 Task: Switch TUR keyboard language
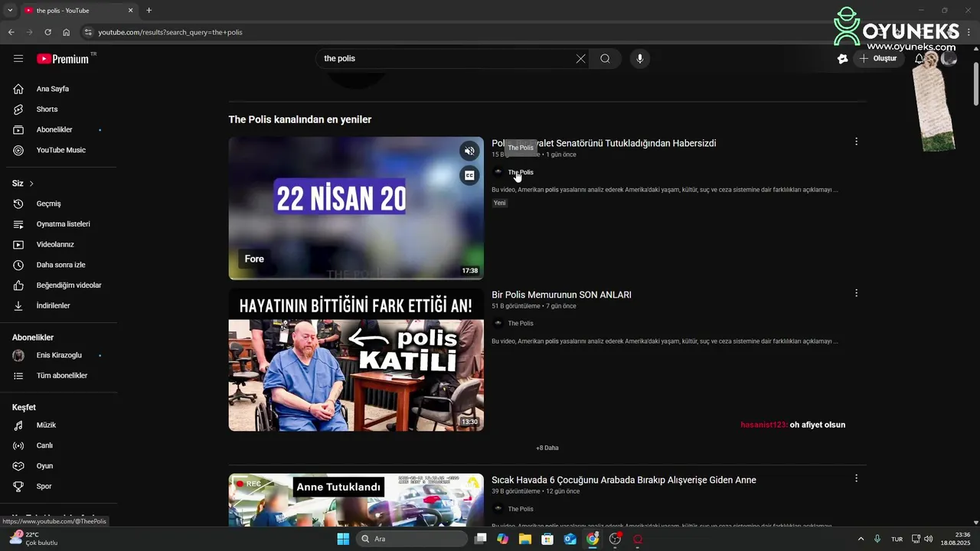897,539
